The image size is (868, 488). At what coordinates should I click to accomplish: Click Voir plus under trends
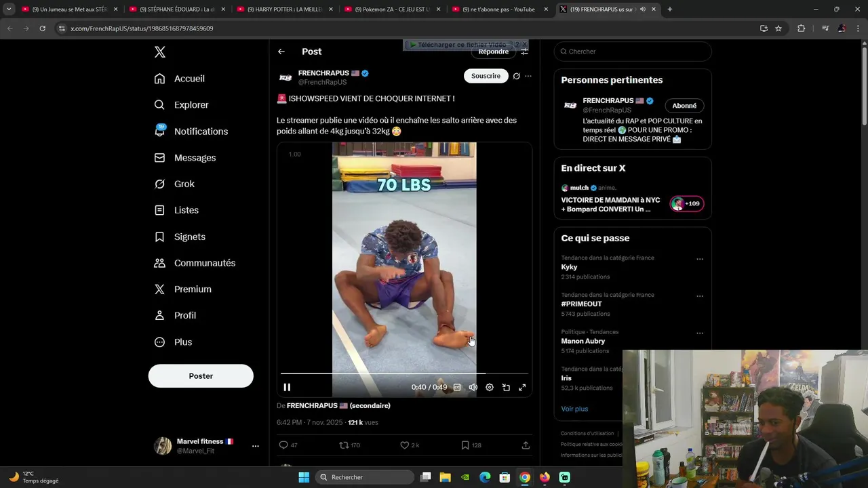pyautogui.click(x=574, y=409)
